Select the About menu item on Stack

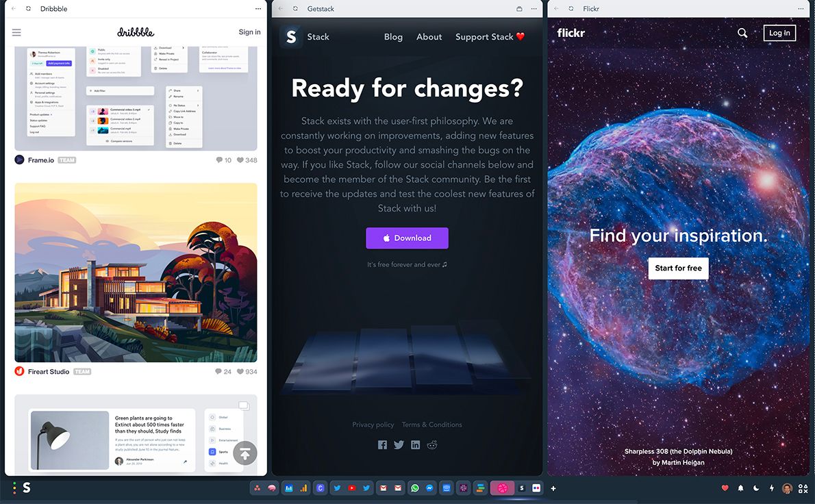tap(429, 37)
